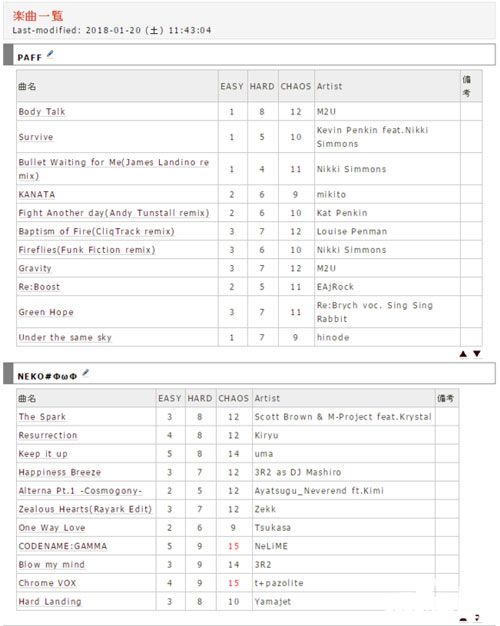Open the Resurrection song page
Image resolution: width=500 pixels, height=626 pixels.
tap(48, 435)
